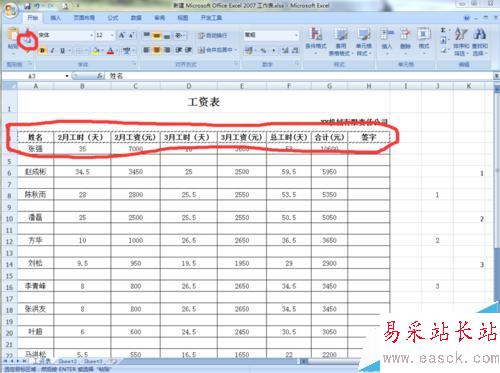Toggle top vertical alignment
500x373 pixels.
[x=147, y=35]
